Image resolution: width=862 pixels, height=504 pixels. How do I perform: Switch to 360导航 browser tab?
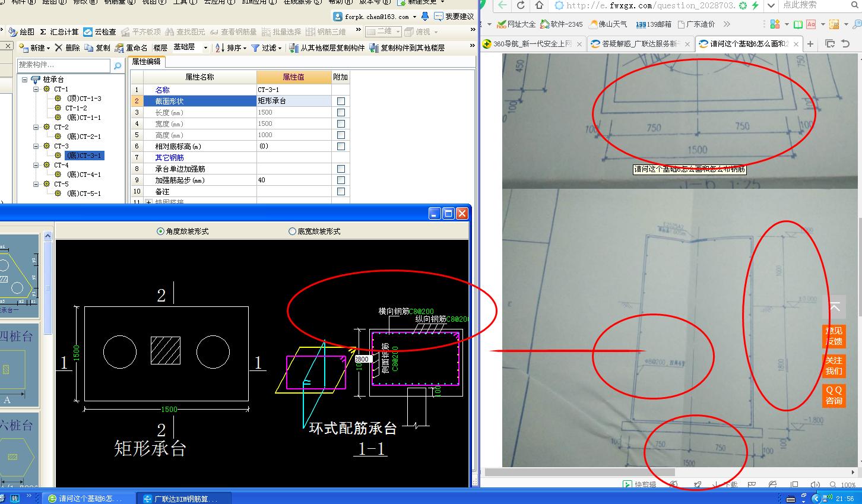point(533,44)
